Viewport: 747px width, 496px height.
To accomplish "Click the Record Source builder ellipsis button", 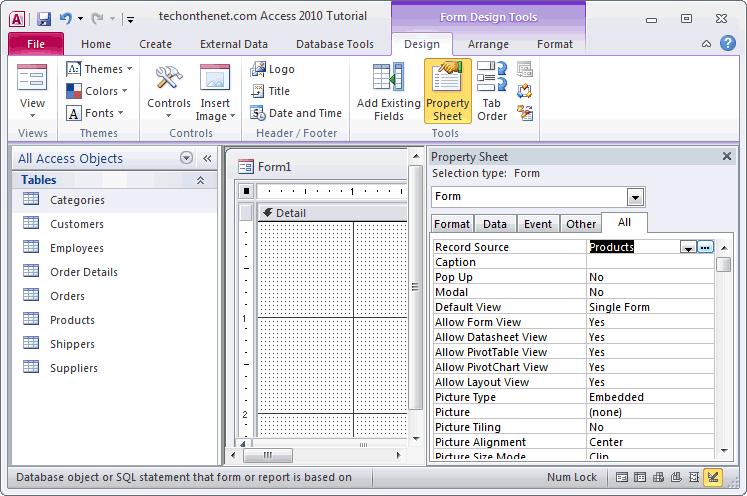I will point(705,247).
